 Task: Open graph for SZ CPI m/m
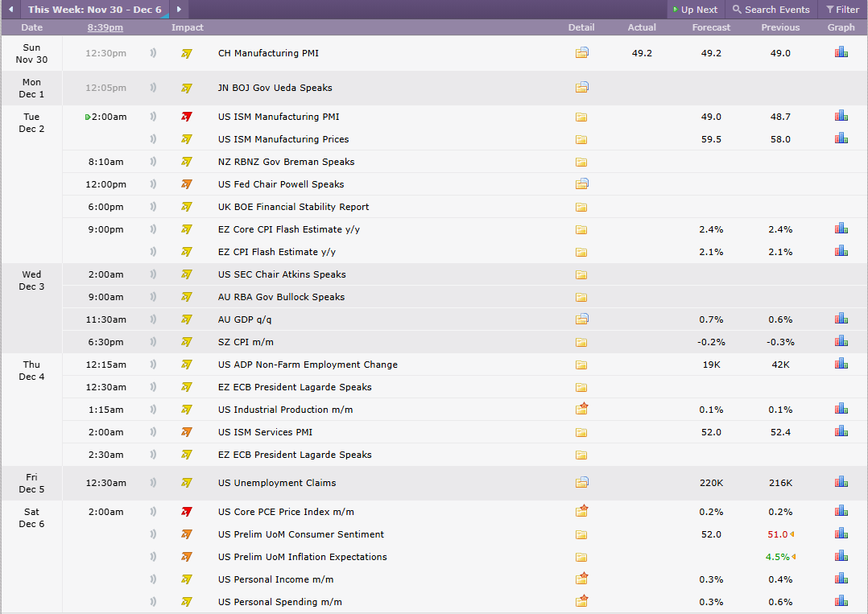[x=841, y=340]
